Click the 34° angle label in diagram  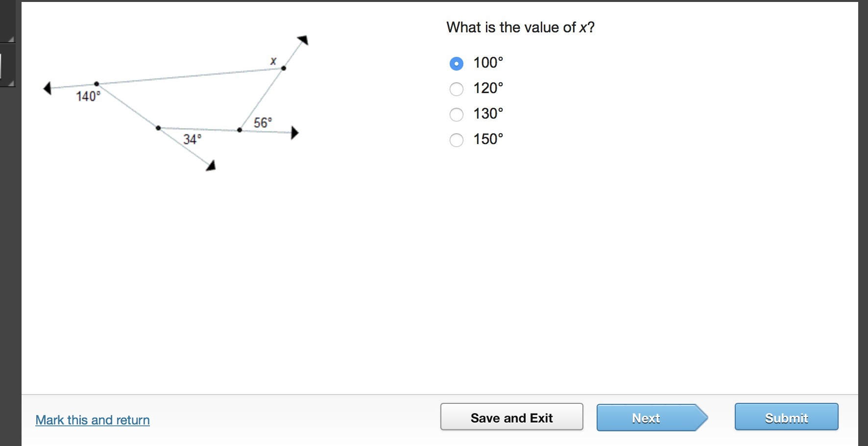tap(193, 139)
